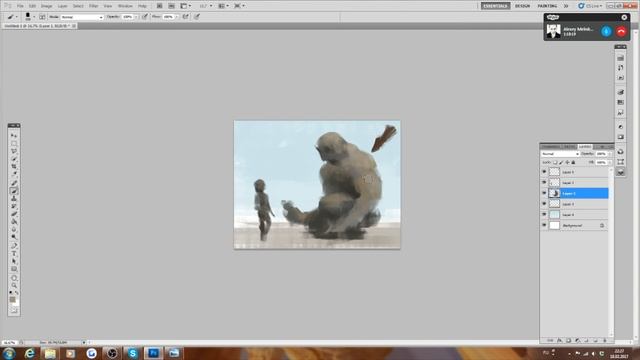Select the Healing Brush tool
This screenshot has height=360, width=640.
[14, 183]
